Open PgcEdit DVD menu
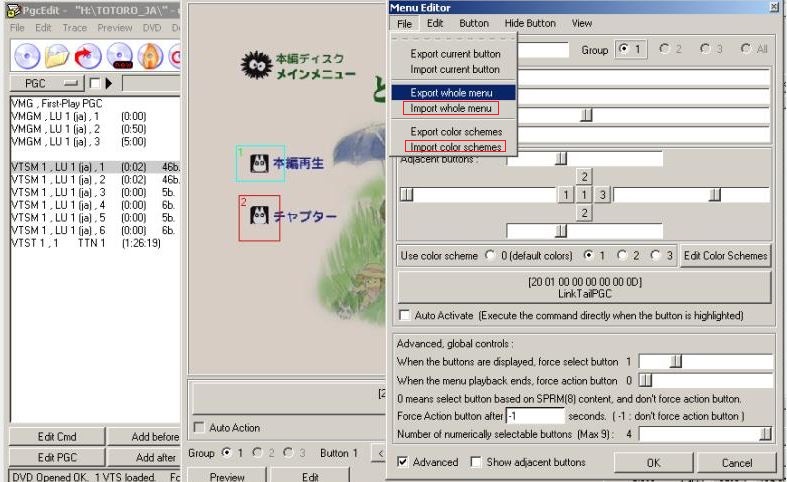Image resolution: width=787 pixels, height=482 pixels. click(x=152, y=28)
